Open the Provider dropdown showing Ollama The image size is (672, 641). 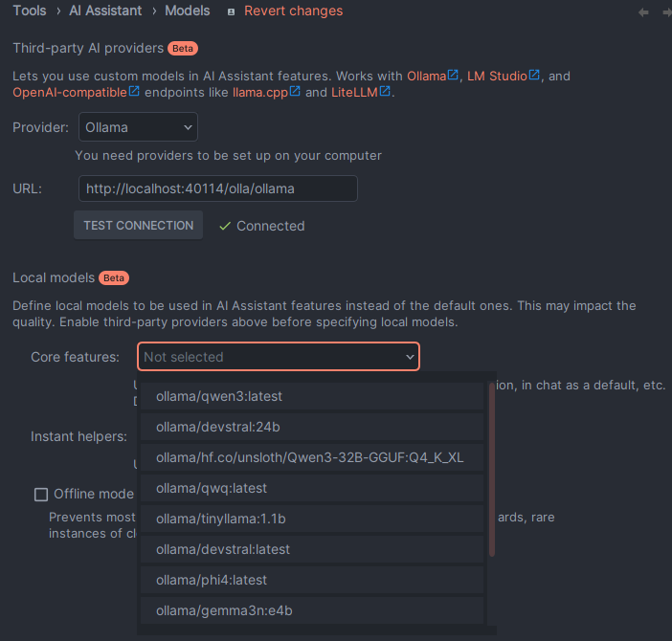pyautogui.click(x=138, y=127)
